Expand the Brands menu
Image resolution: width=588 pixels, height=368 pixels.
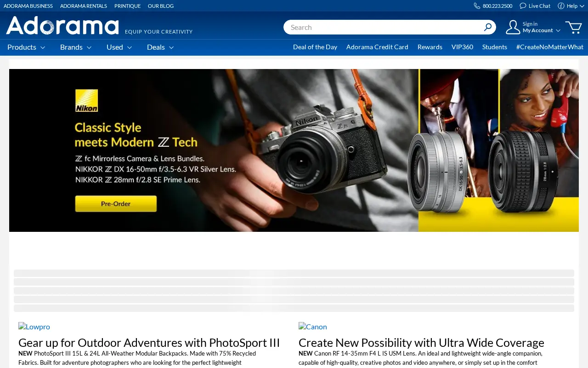[x=76, y=47]
